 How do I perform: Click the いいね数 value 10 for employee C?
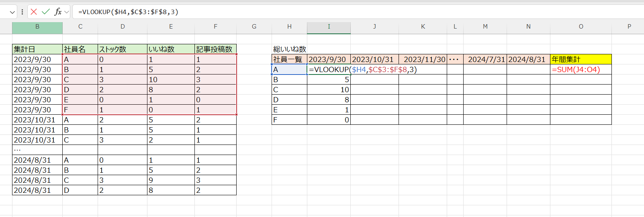pos(171,79)
